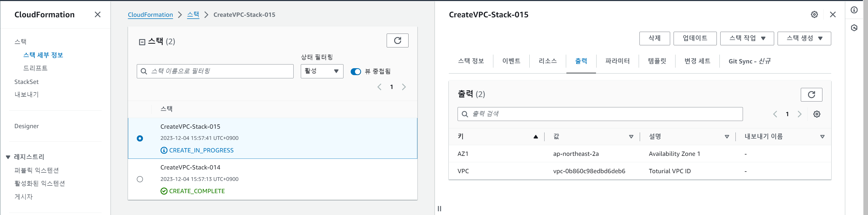Click breadcrumb chevron after CloudFormation
The height and width of the screenshot is (215, 868).
180,15
